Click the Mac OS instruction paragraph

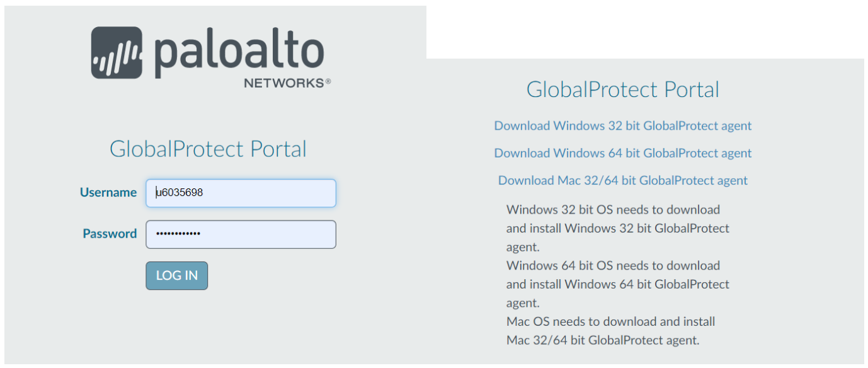tap(610, 331)
